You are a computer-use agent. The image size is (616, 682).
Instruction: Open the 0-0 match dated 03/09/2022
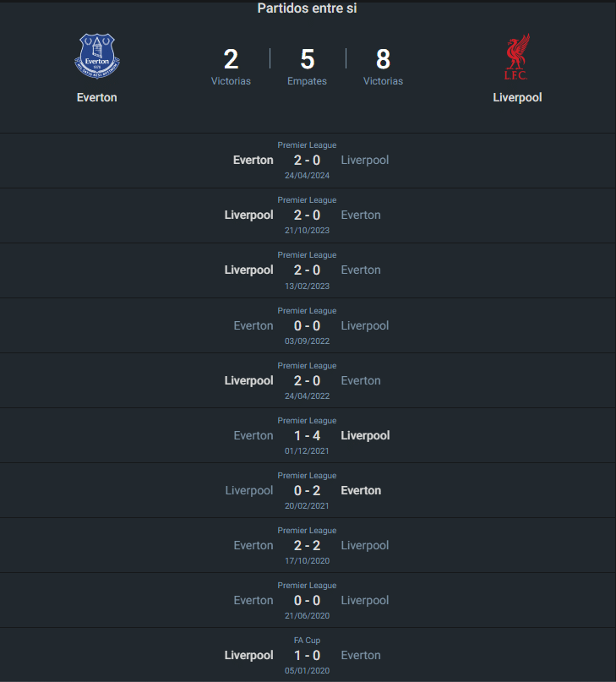tap(306, 325)
